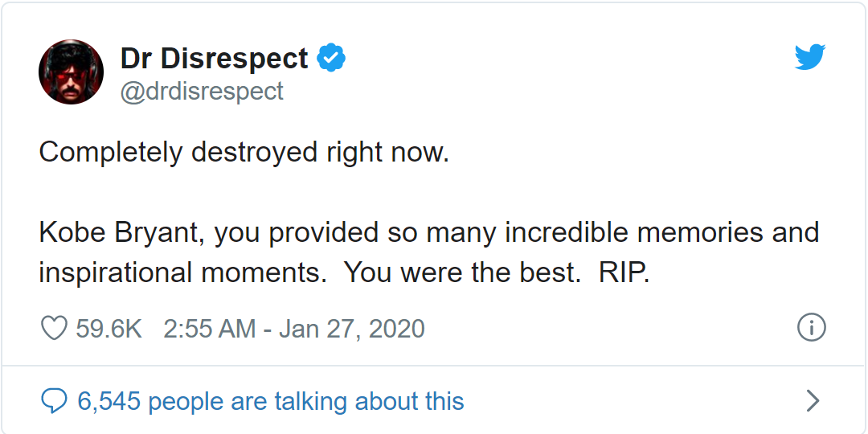Screen dimensions: 868x434
Task: Visit the @drdisrespect handle link
Action: tap(202, 91)
